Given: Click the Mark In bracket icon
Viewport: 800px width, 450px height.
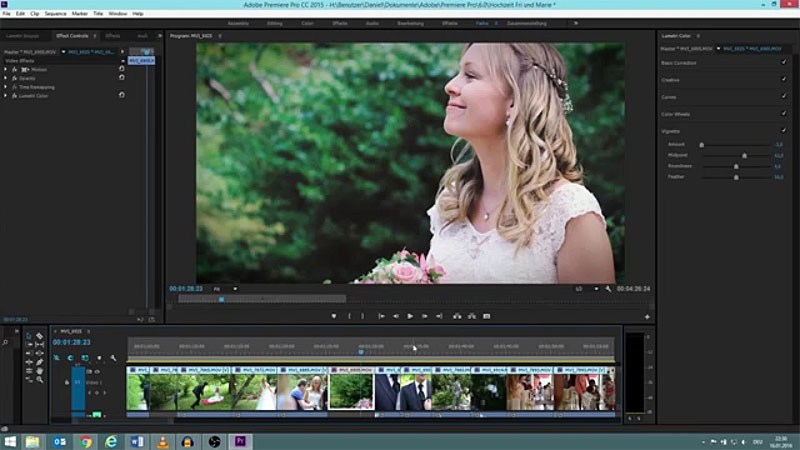Looking at the screenshot, I should (349, 316).
